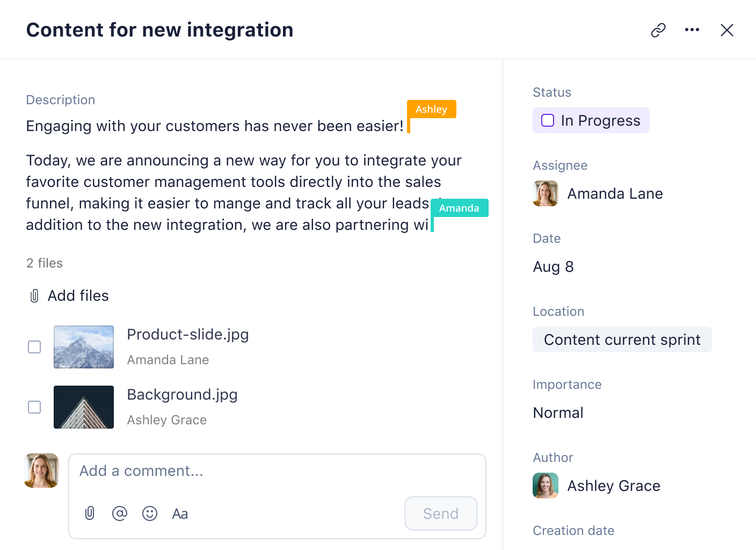Copy task link via chain icon
The height and width of the screenshot is (550, 756).
click(x=658, y=30)
